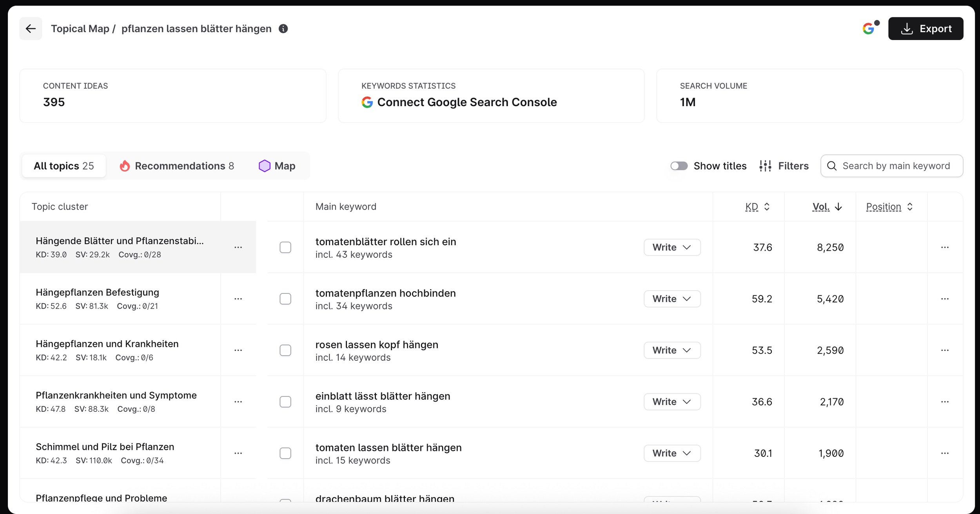Viewport: 980px width, 514px height.
Task: Open Write dropdown for tomaten lassen blätter hängen
Action: pos(672,453)
